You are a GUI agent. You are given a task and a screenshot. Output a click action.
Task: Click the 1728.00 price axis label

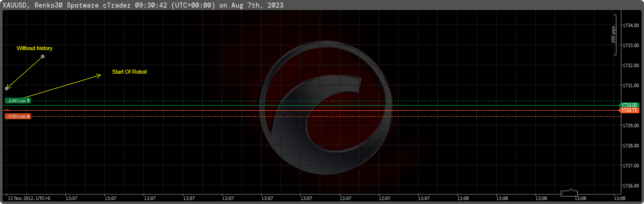[630, 145]
